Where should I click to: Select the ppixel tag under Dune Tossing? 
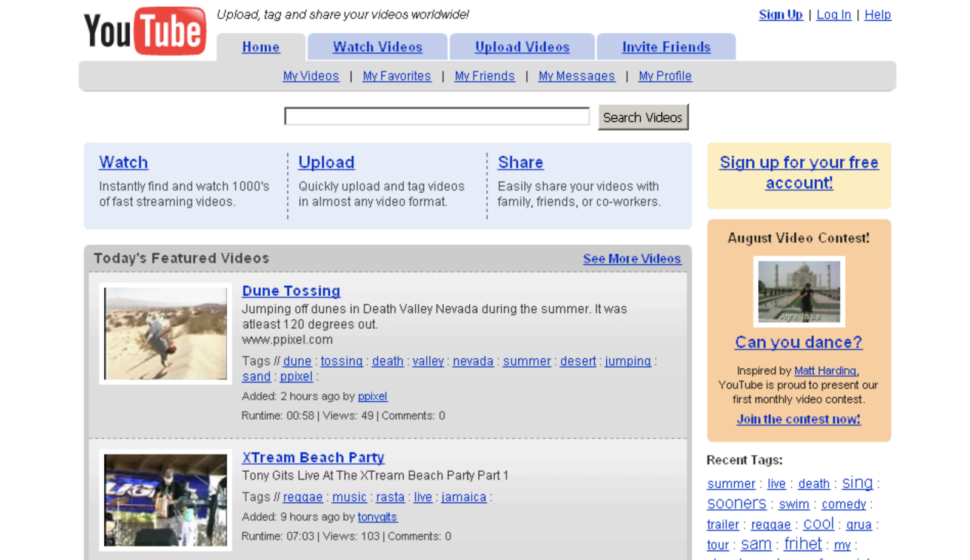296,377
